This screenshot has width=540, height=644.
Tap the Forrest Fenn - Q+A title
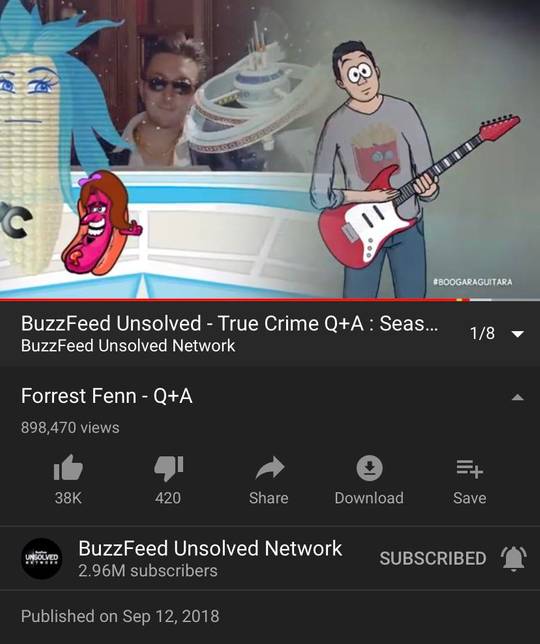pyautogui.click(x=107, y=396)
